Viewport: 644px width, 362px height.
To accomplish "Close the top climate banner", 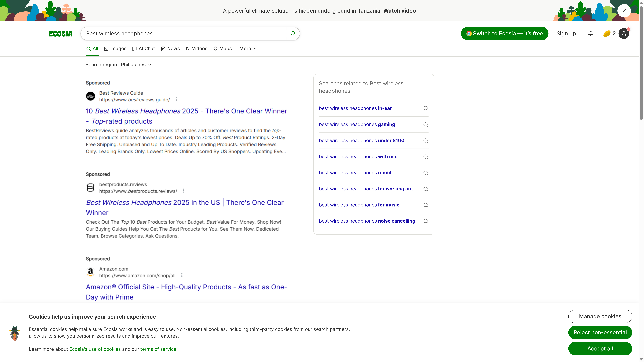I will point(624,11).
